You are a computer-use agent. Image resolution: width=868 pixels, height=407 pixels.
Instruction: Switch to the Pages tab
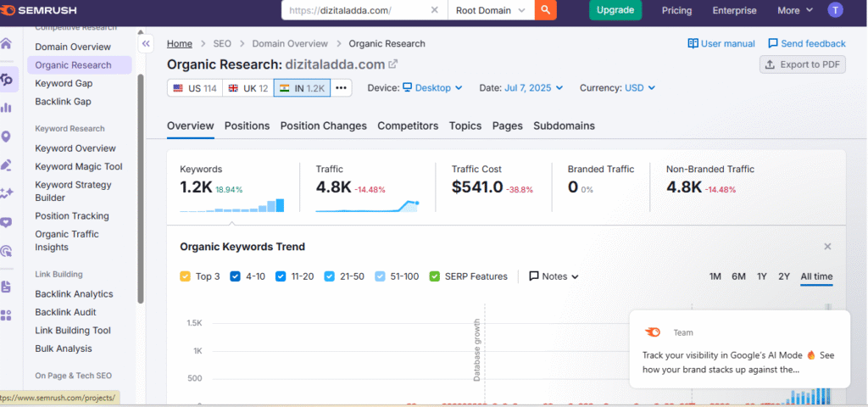click(508, 125)
